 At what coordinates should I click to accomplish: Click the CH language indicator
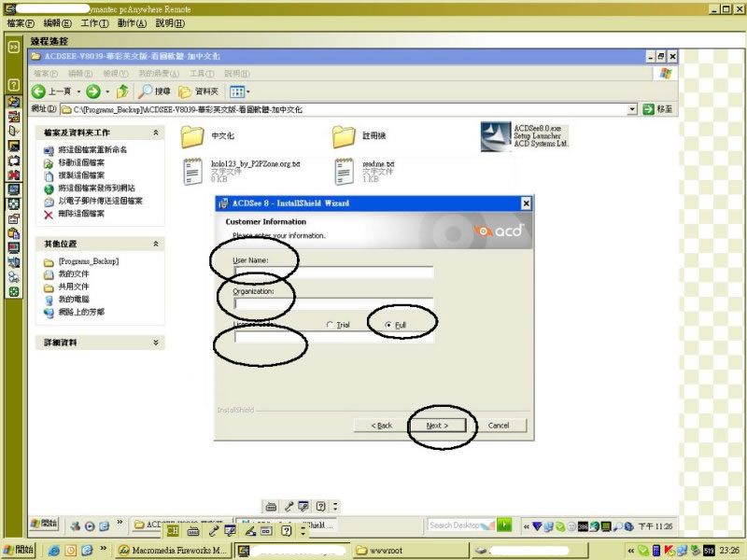[x=173, y=530]
